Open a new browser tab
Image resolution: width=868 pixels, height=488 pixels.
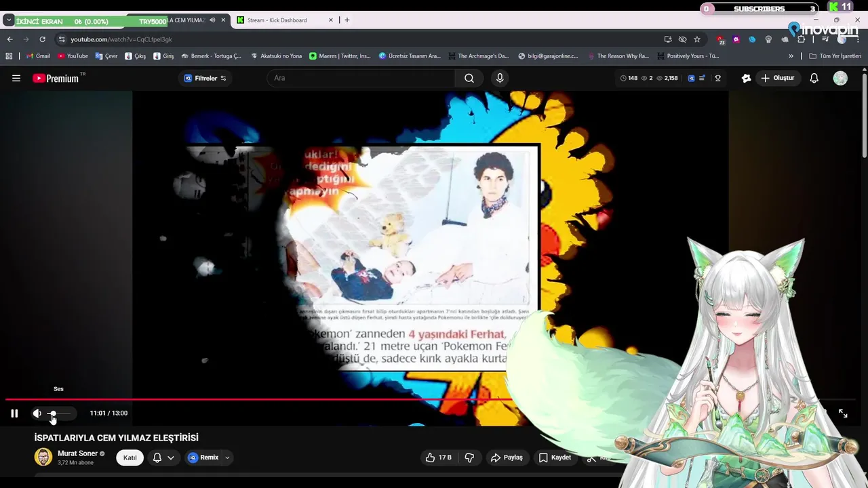tap(347, 20)
